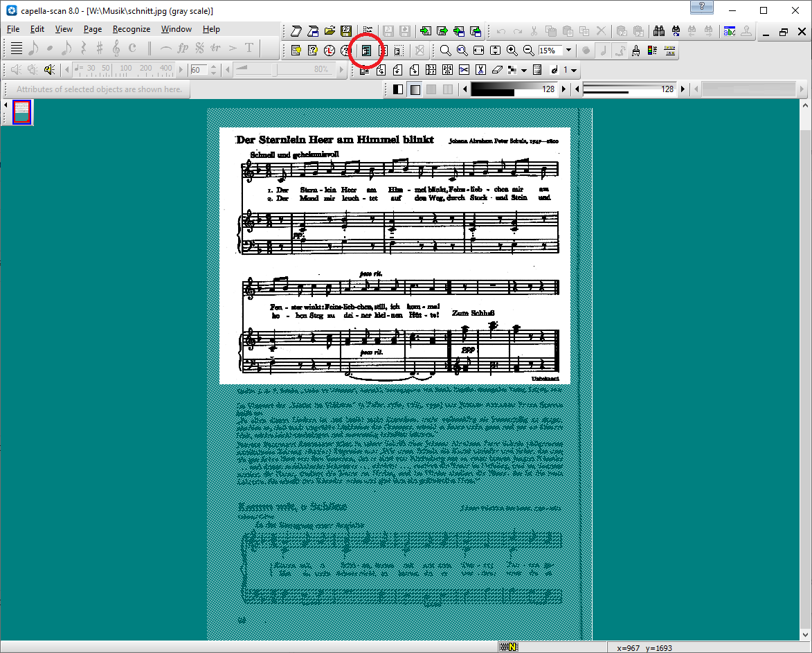The height and width of the screenshot is (653, 812).
Task: Click the fit height zoom icon
Action: (x=496, y=51)
